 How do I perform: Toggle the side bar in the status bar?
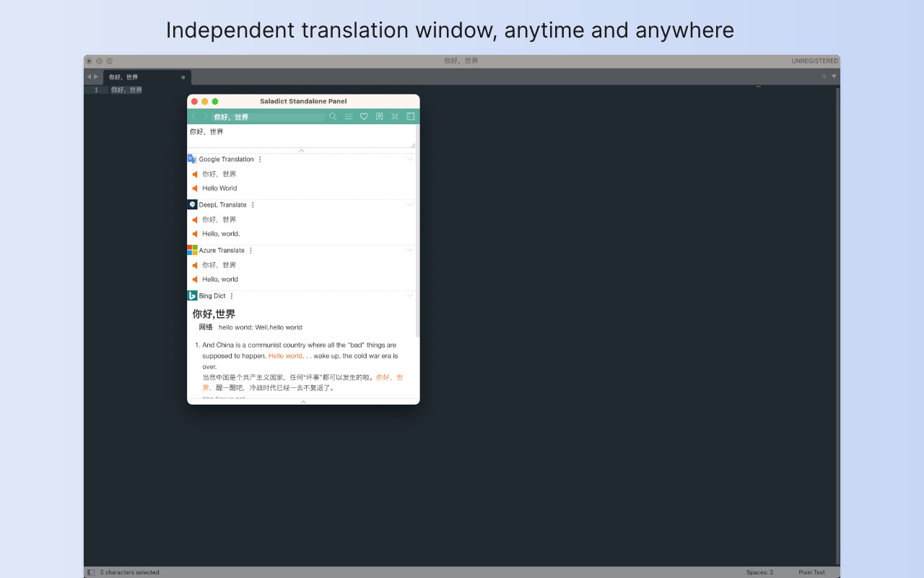click(91, 572)
